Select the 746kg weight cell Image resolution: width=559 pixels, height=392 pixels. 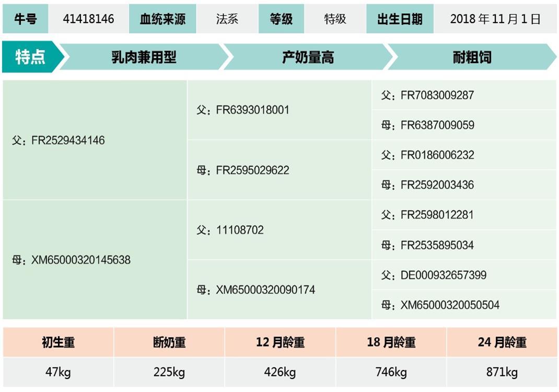[x=391, y=372]
